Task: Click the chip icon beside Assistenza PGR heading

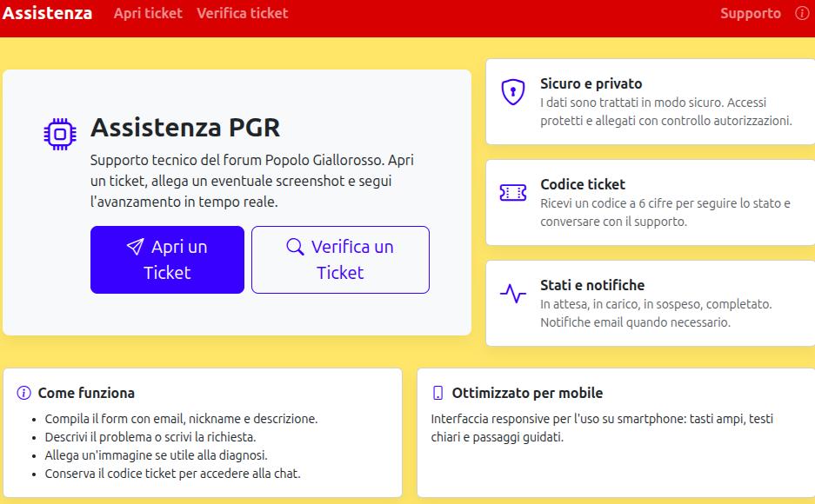Action: (59, 132)
